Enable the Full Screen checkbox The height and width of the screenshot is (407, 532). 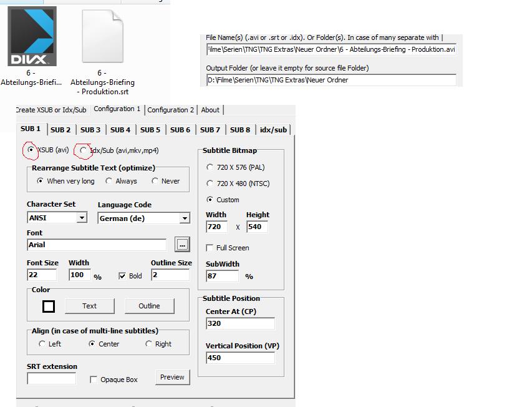coord(210,248)
